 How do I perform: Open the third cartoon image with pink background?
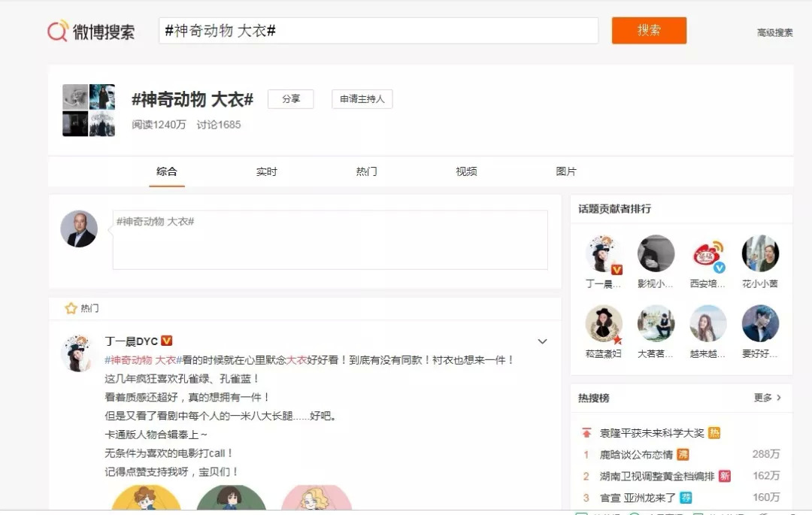tap(317, 498)
